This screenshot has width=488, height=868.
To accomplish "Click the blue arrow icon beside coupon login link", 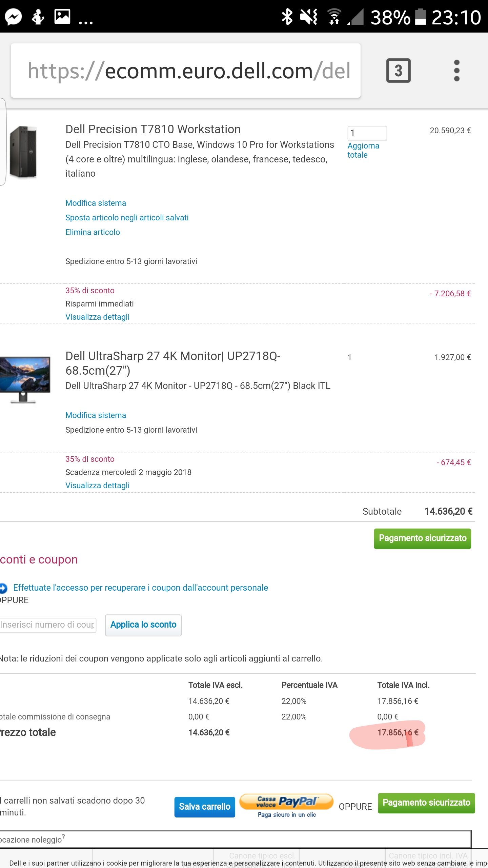I will (3, 588).
